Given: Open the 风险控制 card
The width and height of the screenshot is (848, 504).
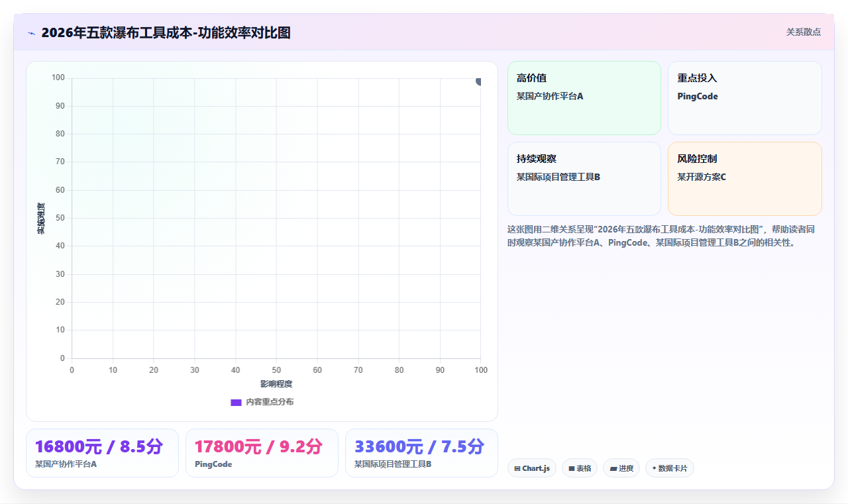Looking at the screenshot, I should [745, 179].
